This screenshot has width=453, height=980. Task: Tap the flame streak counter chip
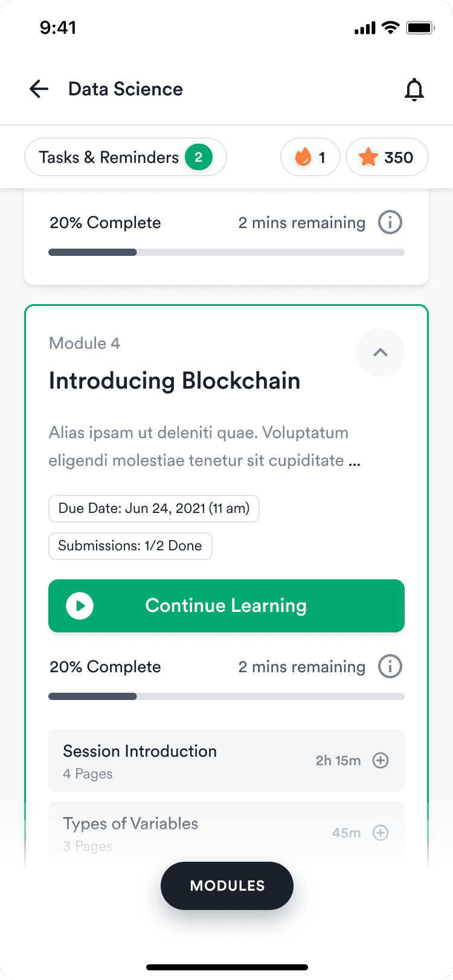pyautogui.click(x=310, y=157)
